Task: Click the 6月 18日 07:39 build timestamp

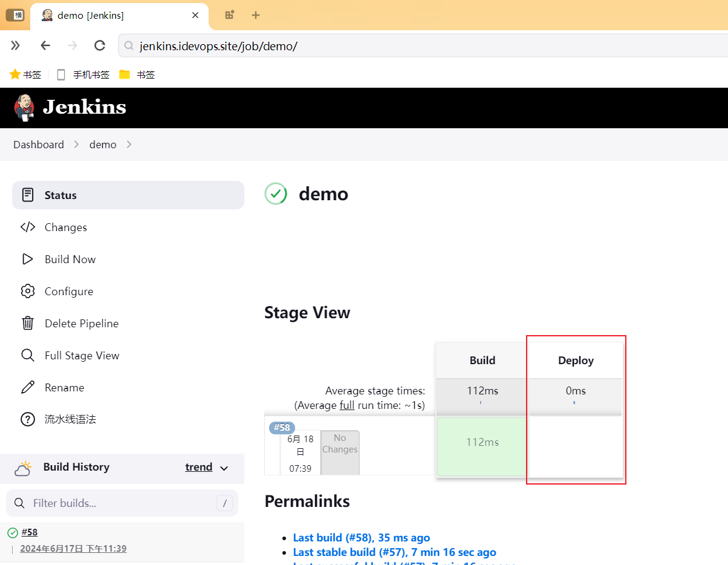Action: (301, 454)
